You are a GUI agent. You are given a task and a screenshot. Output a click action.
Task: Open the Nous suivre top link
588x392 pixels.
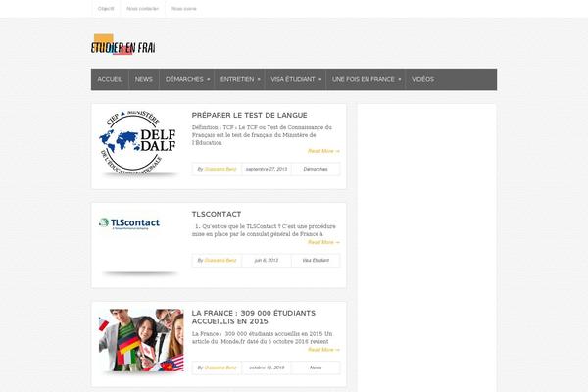(x=184, y=8)
